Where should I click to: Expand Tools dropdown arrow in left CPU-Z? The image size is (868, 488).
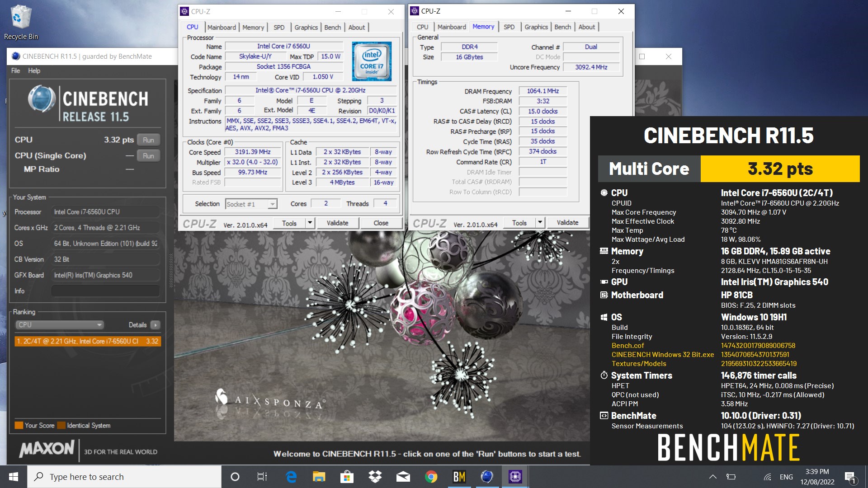coord(310,223)
